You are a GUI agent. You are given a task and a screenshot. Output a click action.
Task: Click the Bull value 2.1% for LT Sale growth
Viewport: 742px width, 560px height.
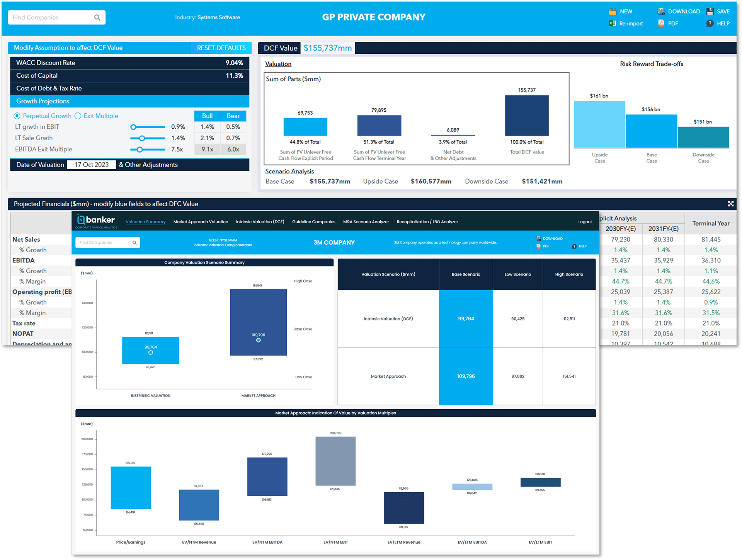207,138
